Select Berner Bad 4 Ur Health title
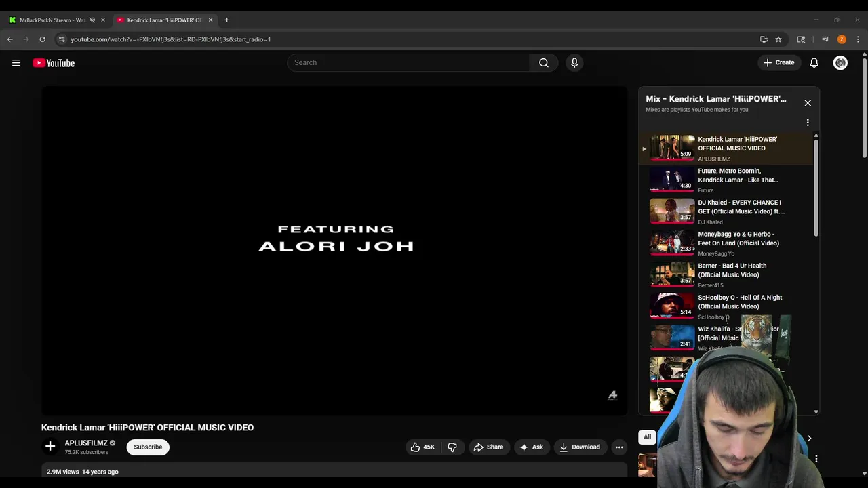868x488 pixels. coord(732,270)
